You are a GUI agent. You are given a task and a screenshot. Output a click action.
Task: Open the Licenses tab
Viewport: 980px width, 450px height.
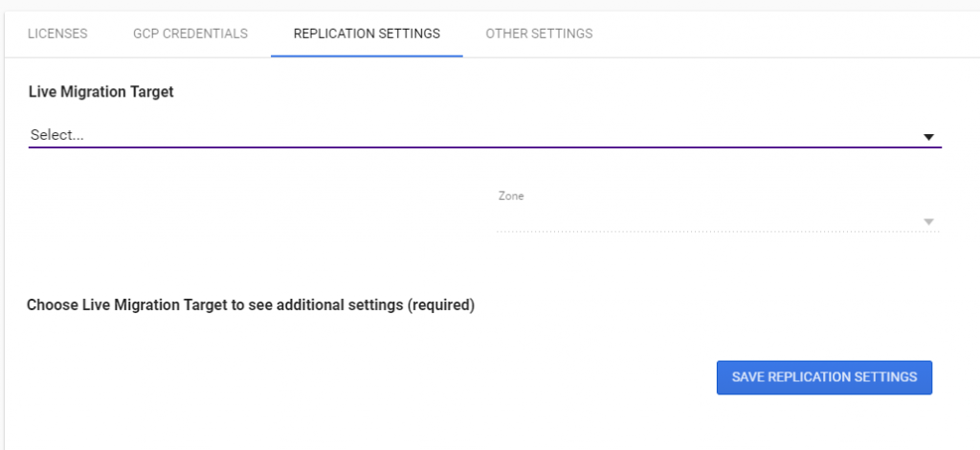(x=57, y=34)
